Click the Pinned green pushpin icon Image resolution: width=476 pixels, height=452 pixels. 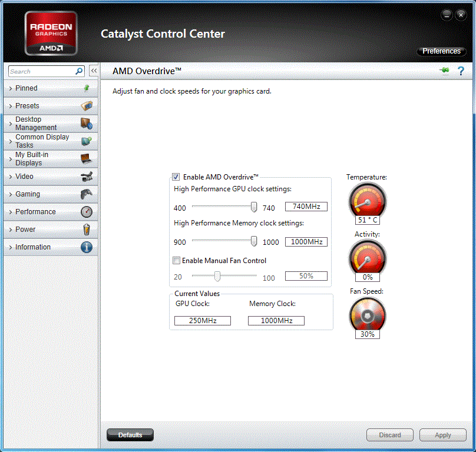(87, 88)
